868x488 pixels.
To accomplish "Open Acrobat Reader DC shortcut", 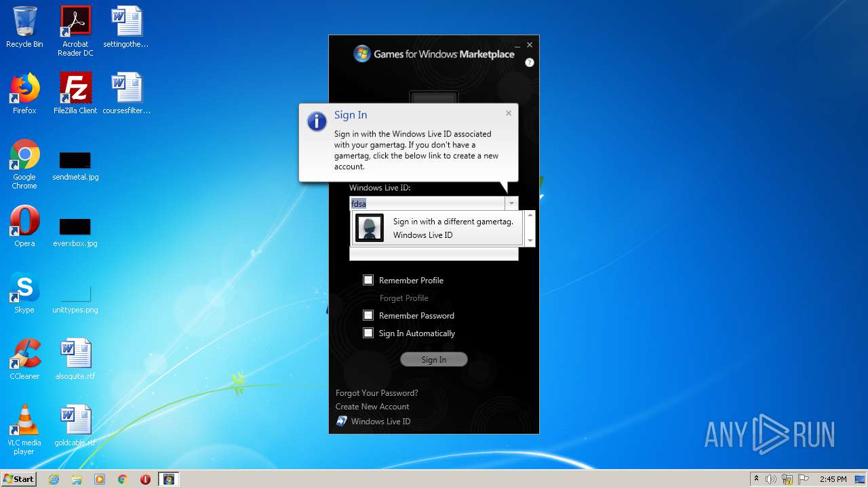I will click(x=75, y=31).
